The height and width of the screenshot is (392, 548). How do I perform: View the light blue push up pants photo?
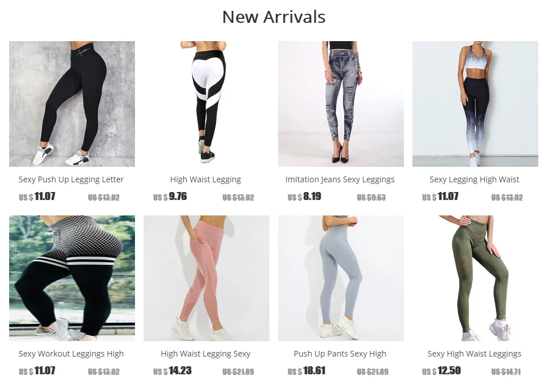[x=341, y=278]
